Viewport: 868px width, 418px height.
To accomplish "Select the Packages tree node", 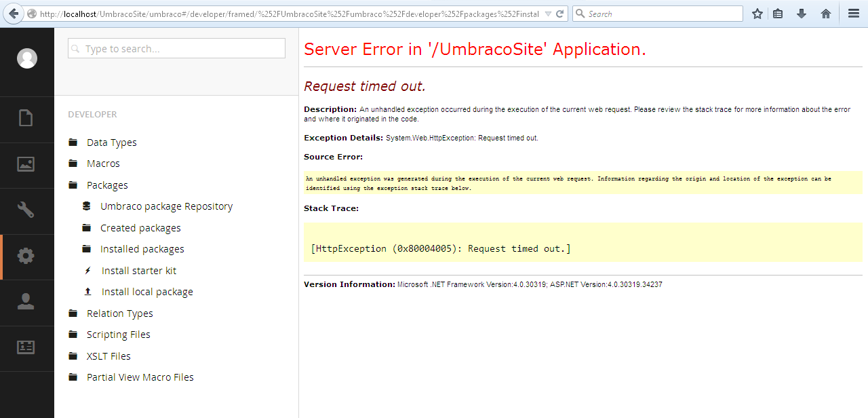I will pyautogui.click(x=107, y=185).
